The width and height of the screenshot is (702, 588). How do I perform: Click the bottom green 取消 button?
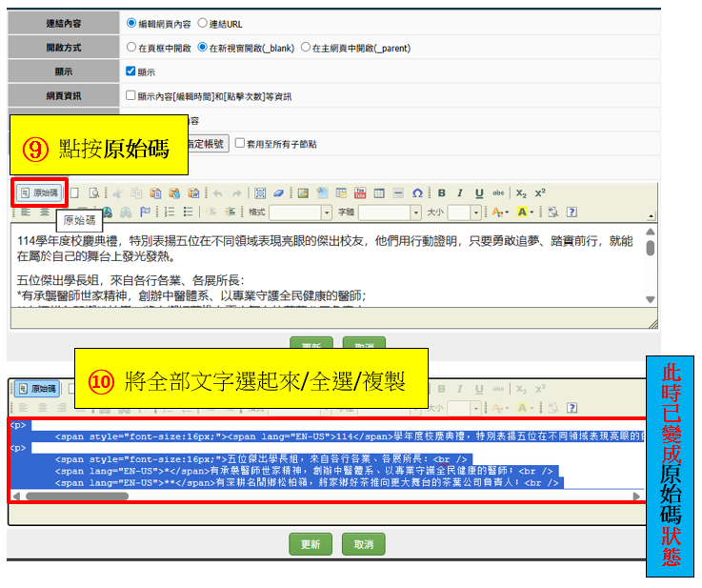(363, 544)
